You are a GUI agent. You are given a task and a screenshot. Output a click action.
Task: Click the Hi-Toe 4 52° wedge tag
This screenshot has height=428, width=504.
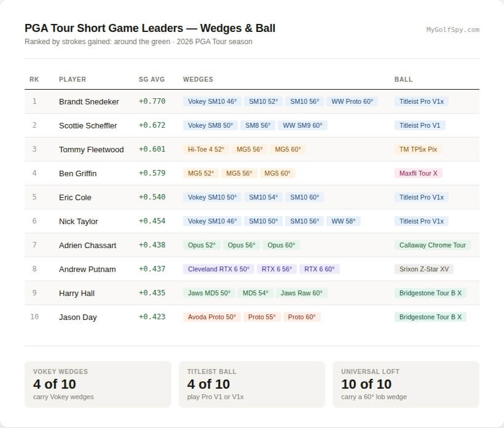(x=206, y=149)
